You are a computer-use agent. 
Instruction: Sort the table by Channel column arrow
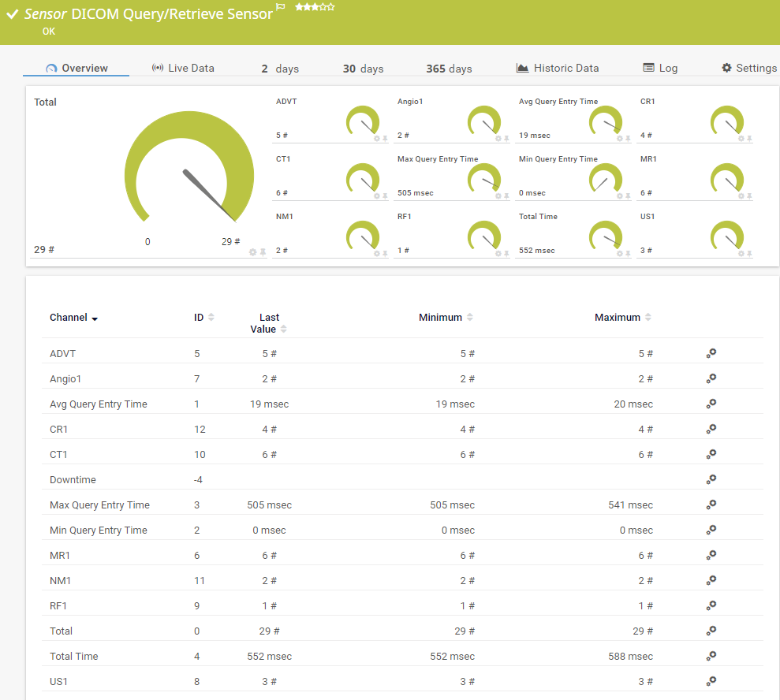click(95, 318)
